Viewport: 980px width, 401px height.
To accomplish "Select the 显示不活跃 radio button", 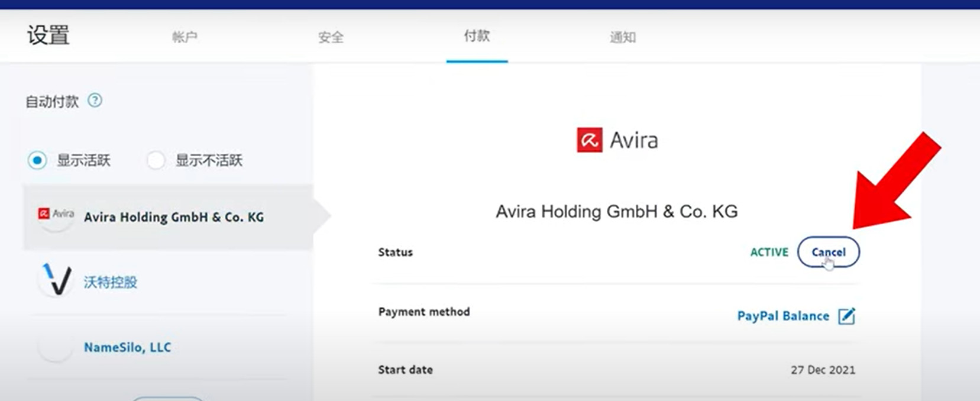I will (156, 160).
